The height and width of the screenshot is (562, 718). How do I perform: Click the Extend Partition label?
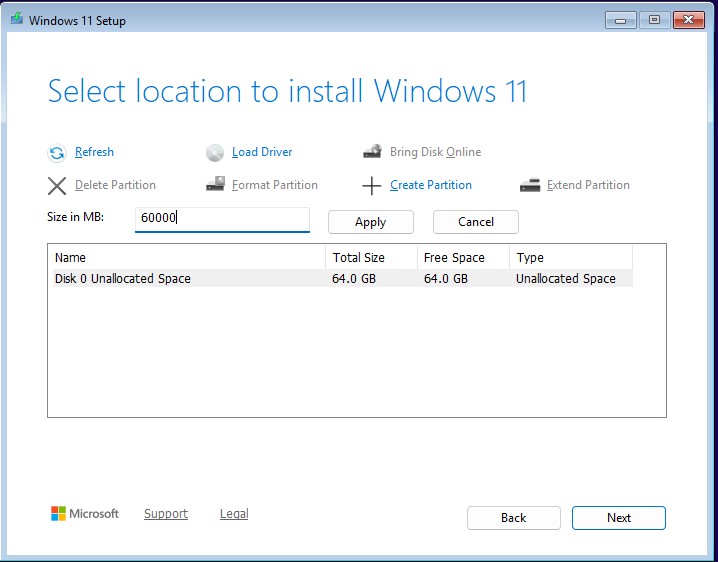588,185
